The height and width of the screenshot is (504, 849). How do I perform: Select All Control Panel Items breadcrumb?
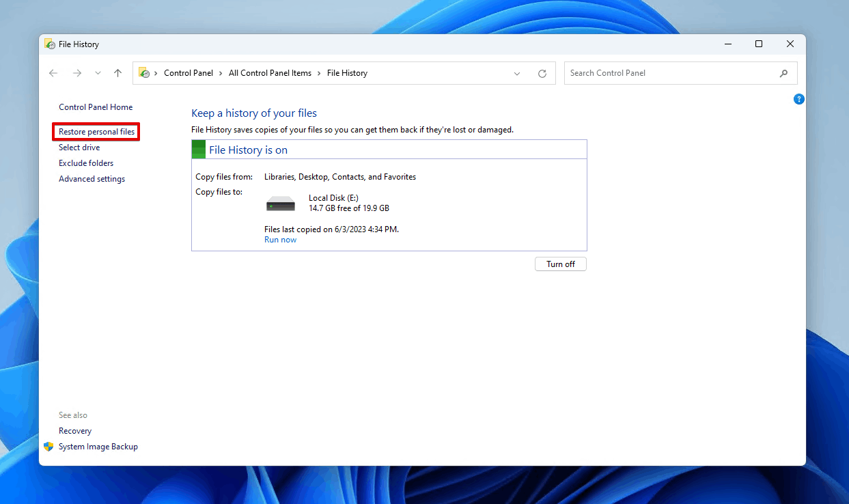pos(270,73)
